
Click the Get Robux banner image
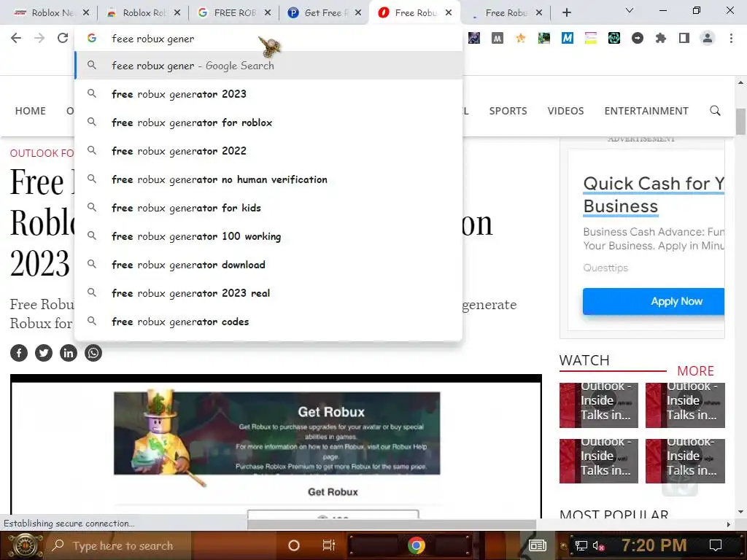tap(276, 433)
